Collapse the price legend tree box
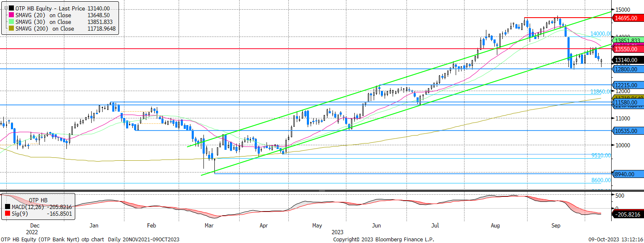This screenshot has width=644, height=243. tap(5, 8)
